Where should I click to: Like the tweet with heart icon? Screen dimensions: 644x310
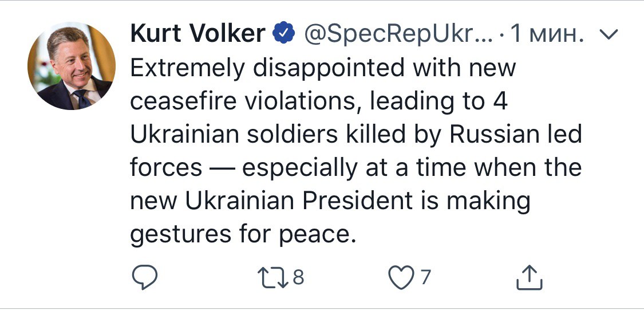(x=402, y=278)
